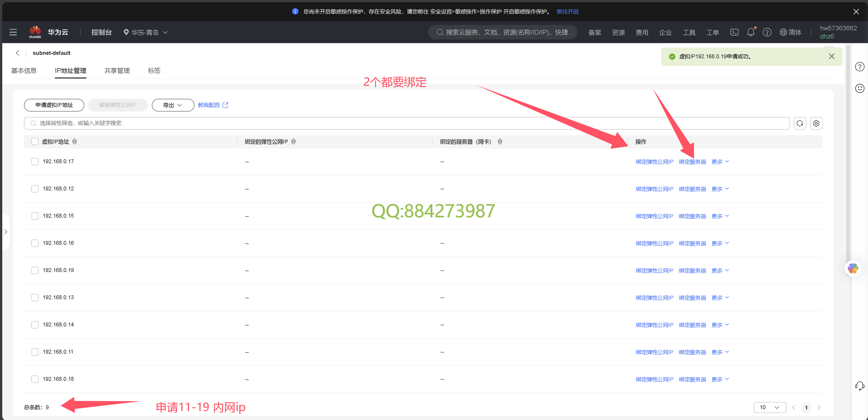
Task: Open the hw57363662 account menu
Action: [838, 32]
